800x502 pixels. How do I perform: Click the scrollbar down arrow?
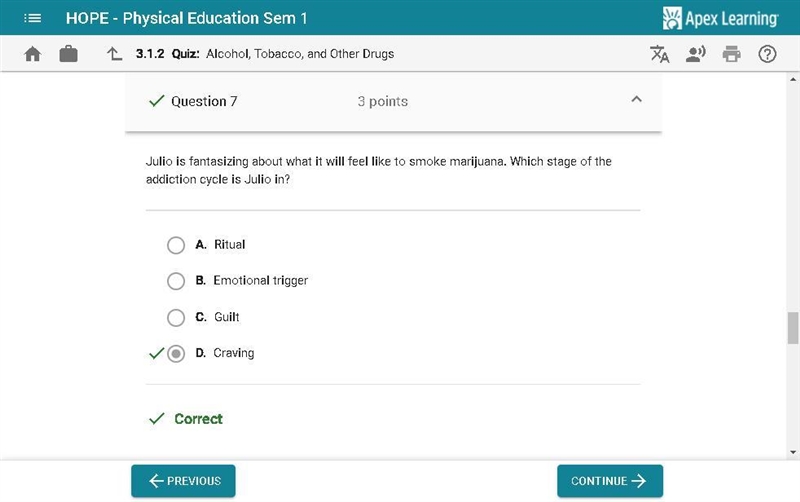click(x=793, y=452)
